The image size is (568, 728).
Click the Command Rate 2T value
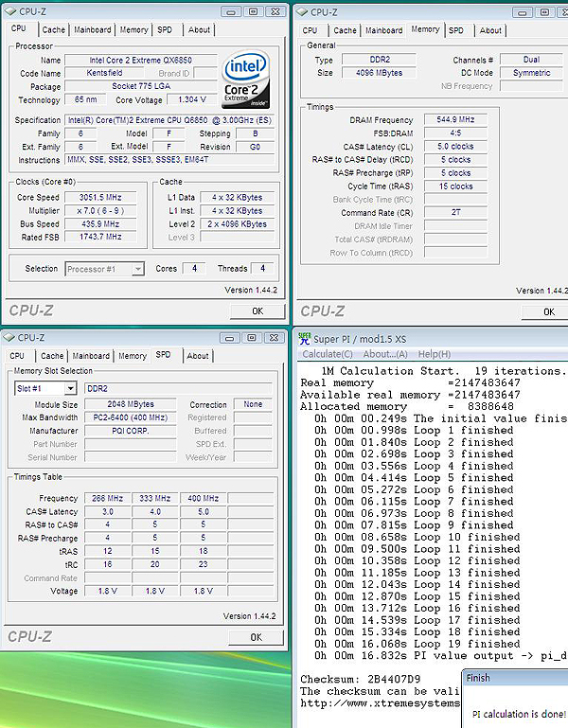(455, 213)
